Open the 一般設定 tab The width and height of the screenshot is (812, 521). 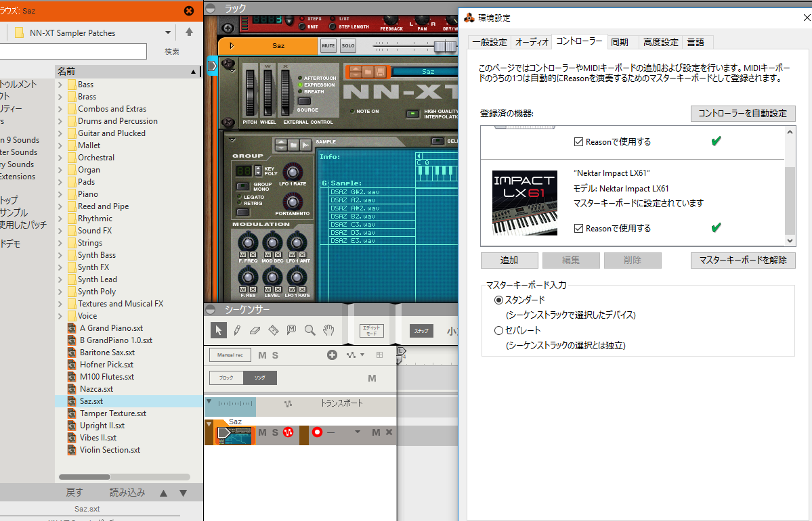pyautogui.click(x=490, y=43)
